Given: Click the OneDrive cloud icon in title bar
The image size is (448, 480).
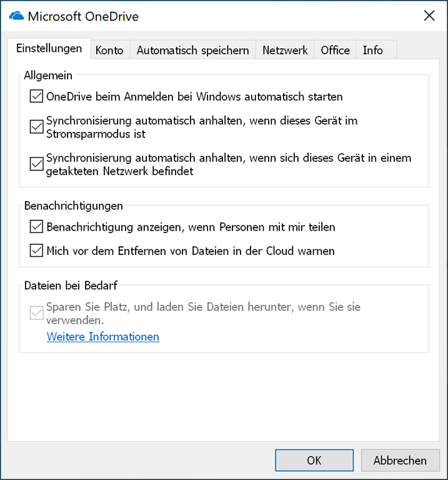Looking at the screenshot, I should pyautogui.click(x=16, y=16).
